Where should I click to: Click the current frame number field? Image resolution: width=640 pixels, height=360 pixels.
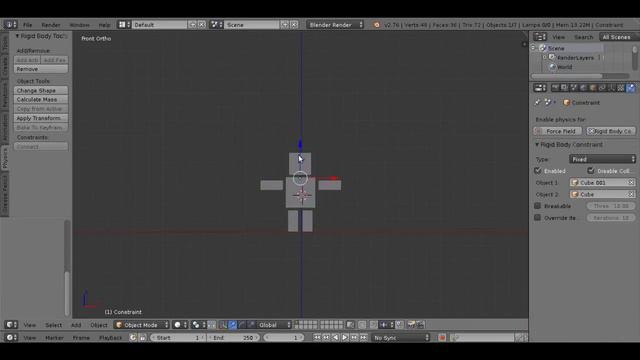pyautogui.click(x=283, y=338)
